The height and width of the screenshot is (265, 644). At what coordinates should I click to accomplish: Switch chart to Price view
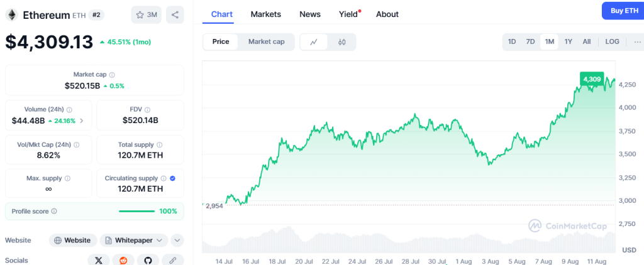coord(221,42)
